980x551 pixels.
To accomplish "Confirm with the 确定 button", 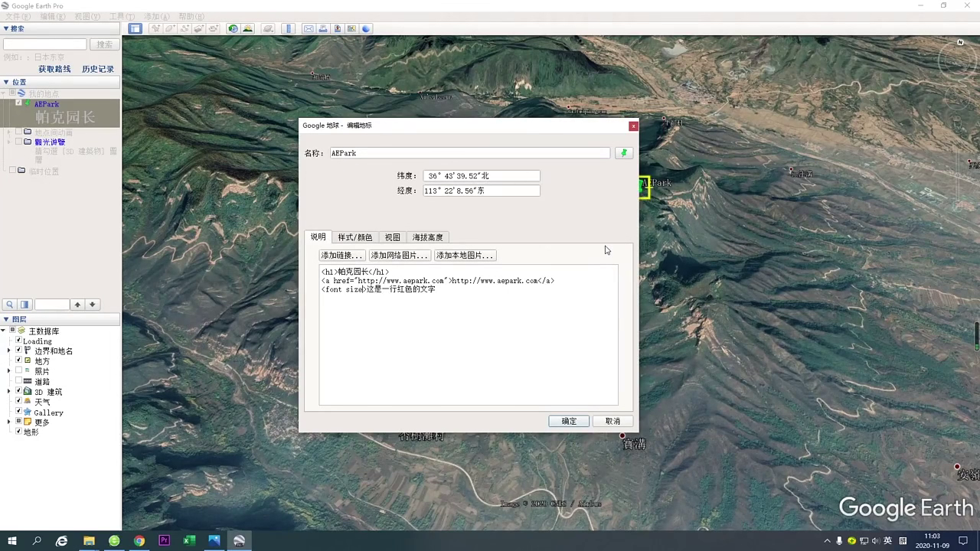I will point(569,421).
